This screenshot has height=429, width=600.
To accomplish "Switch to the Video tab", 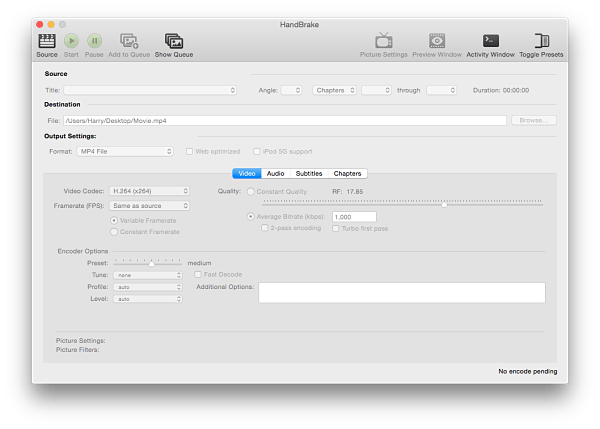I will pos(247,174).
